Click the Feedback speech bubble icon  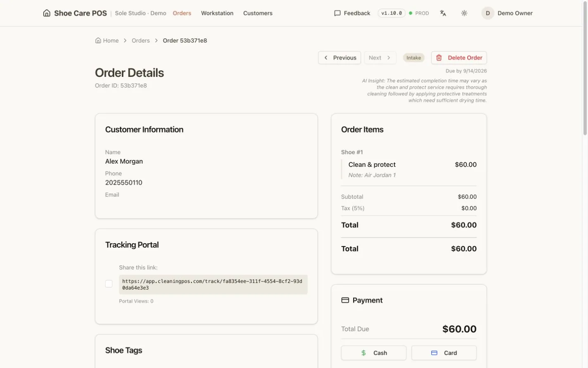coord(337,13)
